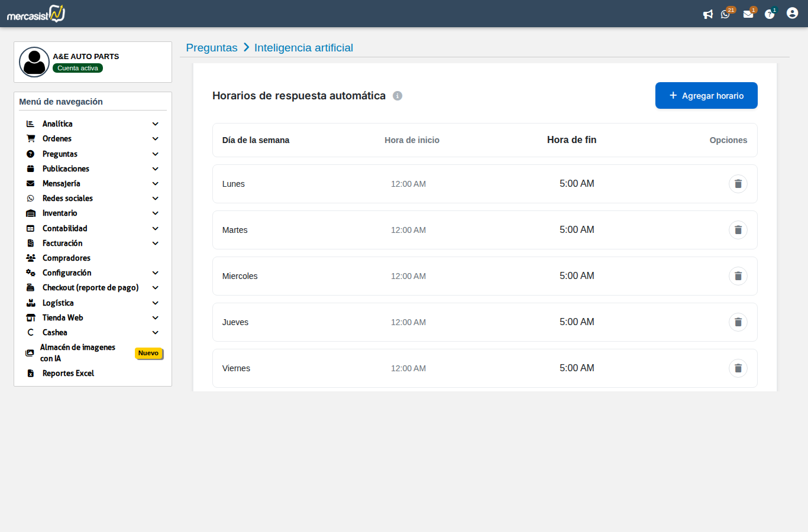The image size is (808, 532).
Task: Go to Preguntas breadcrumb link
Action: pos(212,48)
